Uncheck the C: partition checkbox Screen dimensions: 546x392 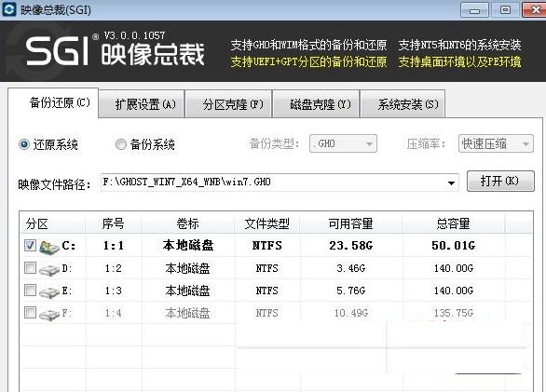30,246
